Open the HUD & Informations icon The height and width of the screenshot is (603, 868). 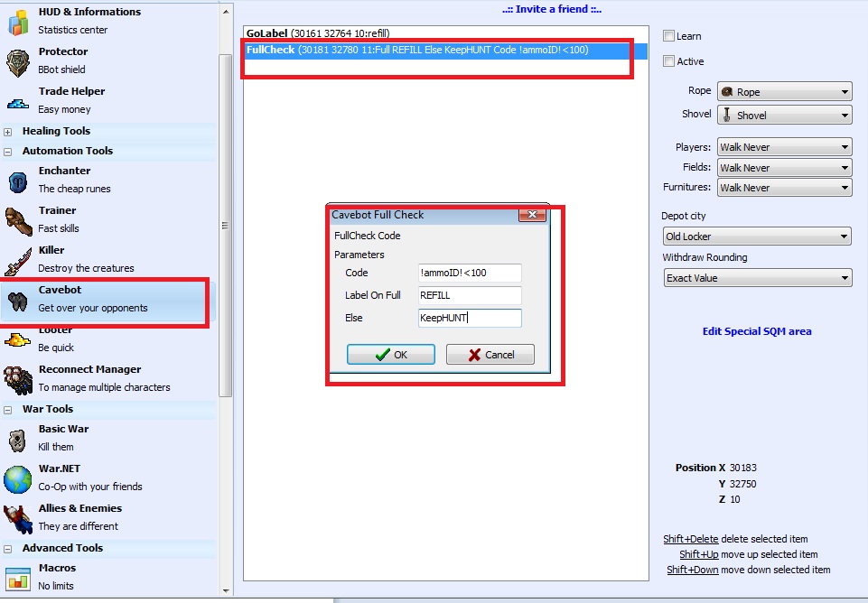click(x=18, y=21)
